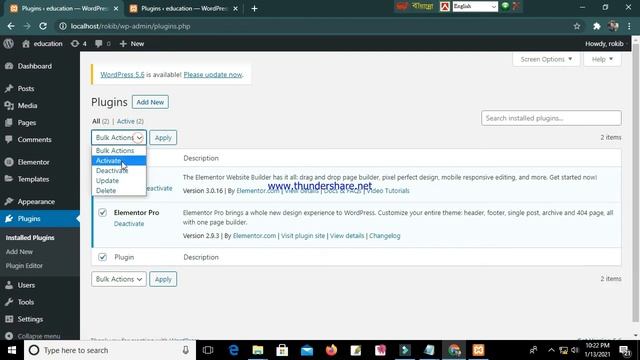
Task: Visit the education site home icon
Action: [26, 44]
